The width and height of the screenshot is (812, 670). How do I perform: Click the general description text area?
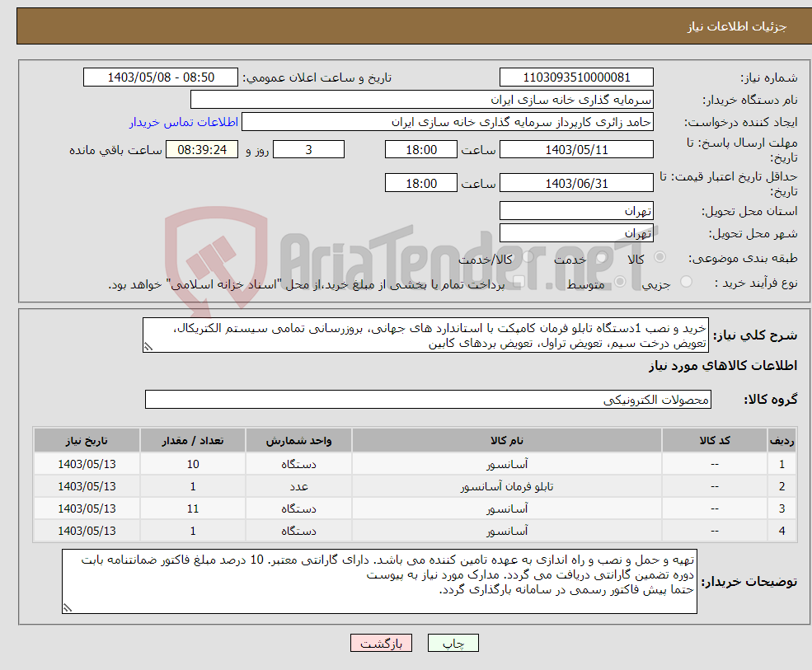click(425, 335)
